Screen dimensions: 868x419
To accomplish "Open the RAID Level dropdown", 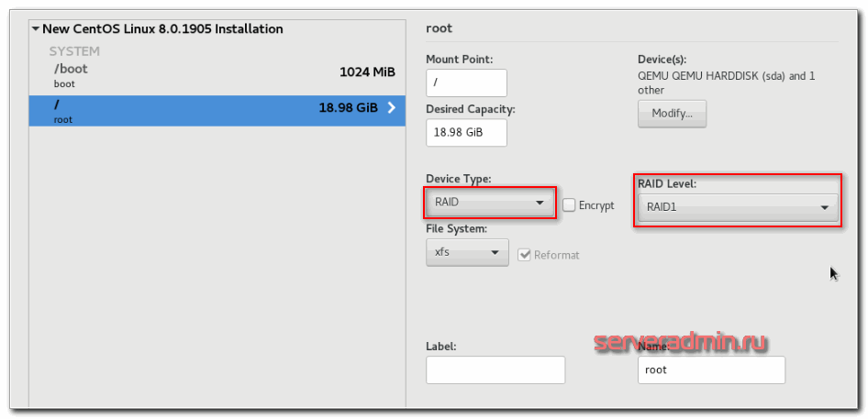I will tap(738, 207).
